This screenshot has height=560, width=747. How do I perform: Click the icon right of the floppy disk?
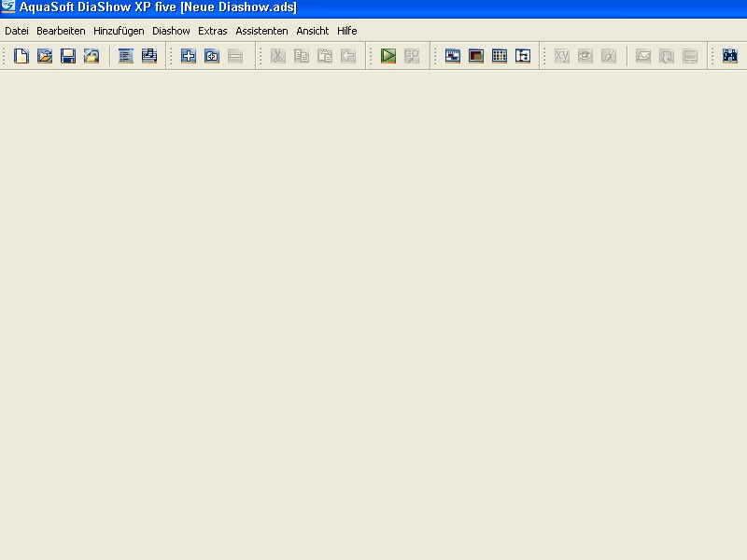[x=92, y=56]
